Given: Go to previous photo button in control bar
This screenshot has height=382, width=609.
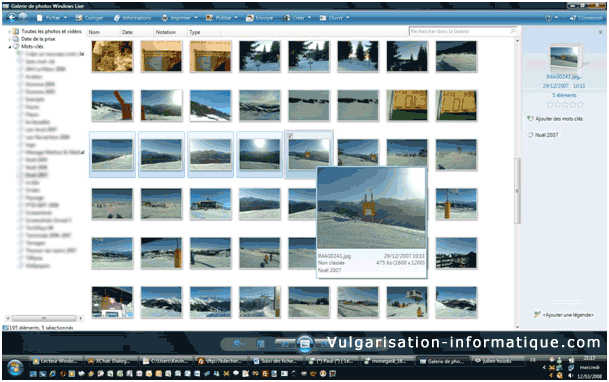Looking at the screenshot, I should (285, 344).
